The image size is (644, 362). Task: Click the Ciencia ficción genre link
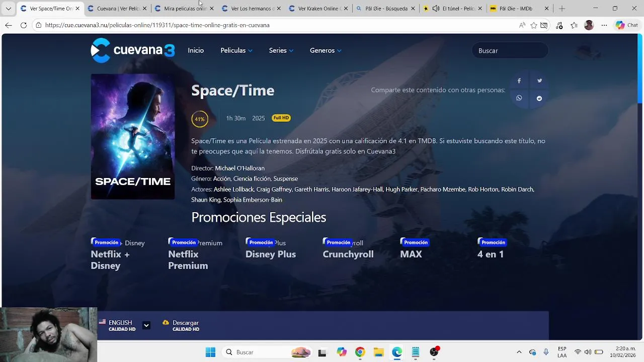252,178
